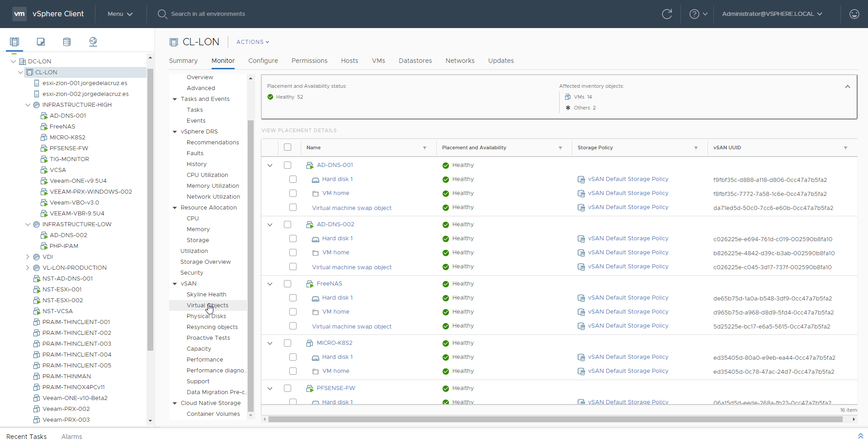Open the help question mark icon

694,14
